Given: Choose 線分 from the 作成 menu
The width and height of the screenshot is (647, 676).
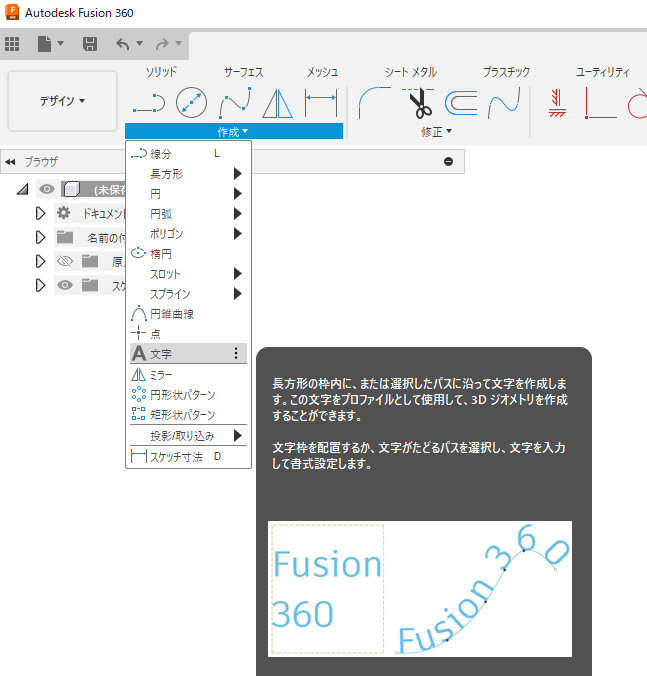Looking at the screenshot, I should [x=188, y=154].
